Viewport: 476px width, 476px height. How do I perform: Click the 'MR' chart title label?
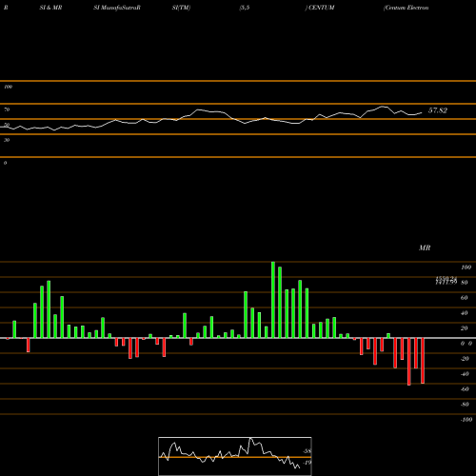click(x=425, y=248)
